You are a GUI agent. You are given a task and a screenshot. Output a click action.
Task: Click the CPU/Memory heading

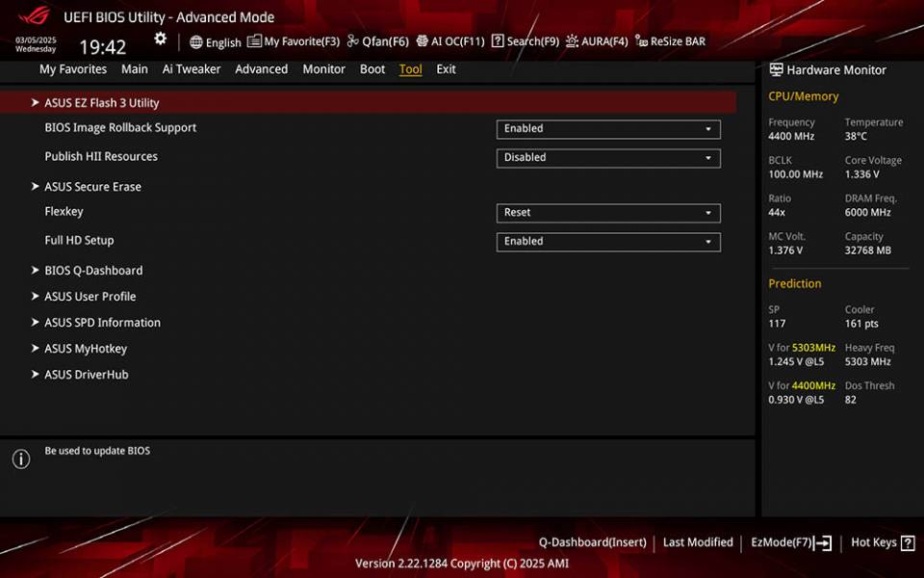(803, 96)
